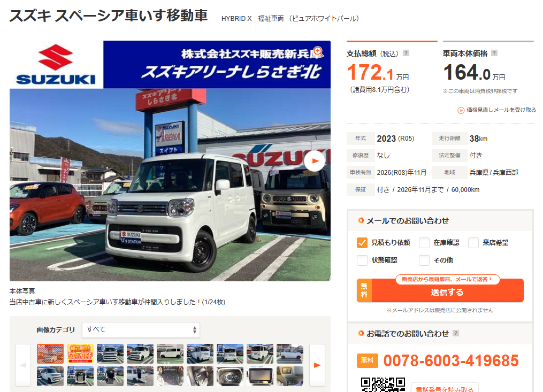Click the 価格見直しメール arrow icon
The width and height of the screenshot is (543, 392).
click(x=461, y=111)
